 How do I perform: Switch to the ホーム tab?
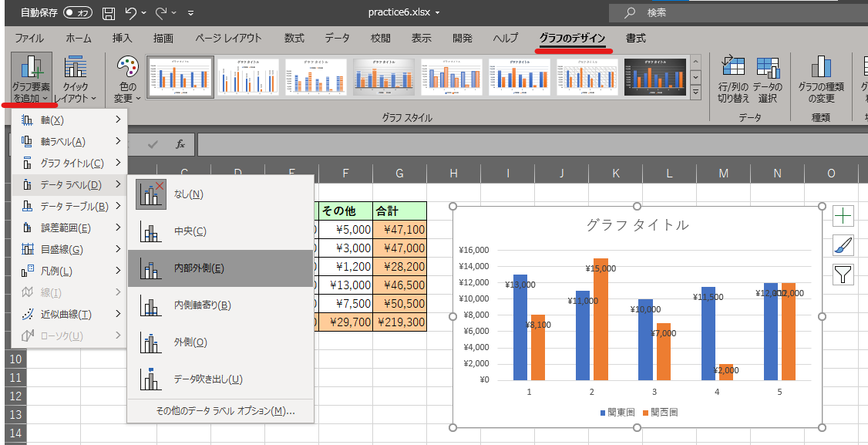point(79,39)
